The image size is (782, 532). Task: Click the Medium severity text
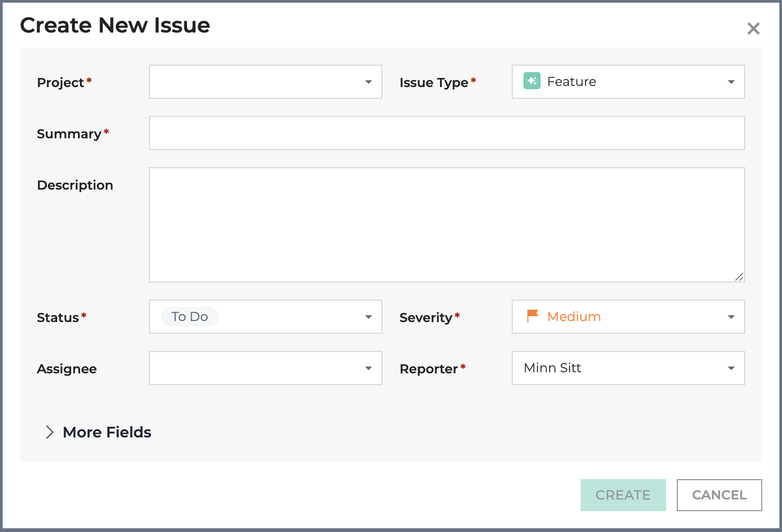coord(574,317)
